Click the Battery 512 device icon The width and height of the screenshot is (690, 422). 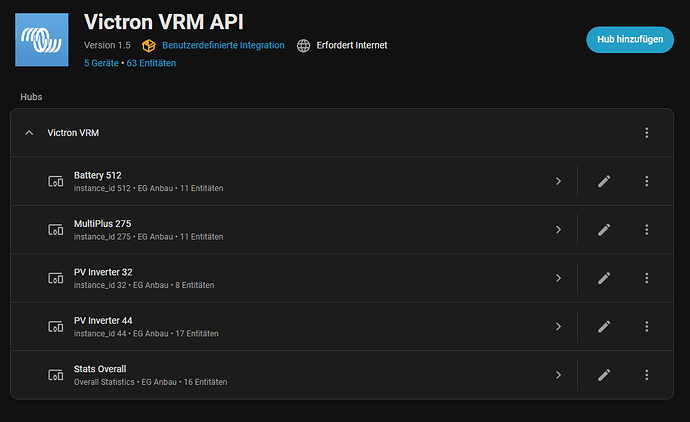coord(56,182)
